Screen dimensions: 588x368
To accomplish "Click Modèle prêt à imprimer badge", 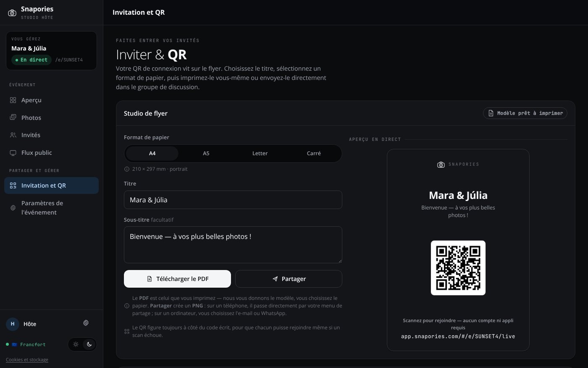I will [525, 113].
